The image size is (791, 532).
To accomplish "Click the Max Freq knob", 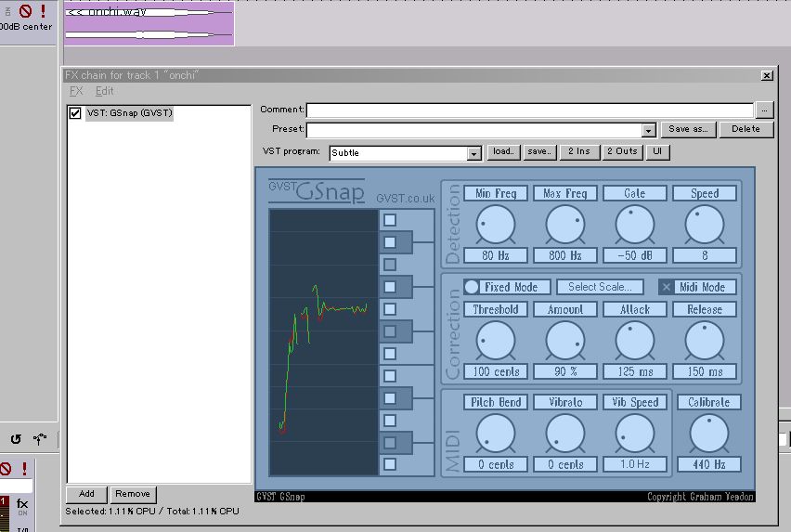I will click(565, 225).
